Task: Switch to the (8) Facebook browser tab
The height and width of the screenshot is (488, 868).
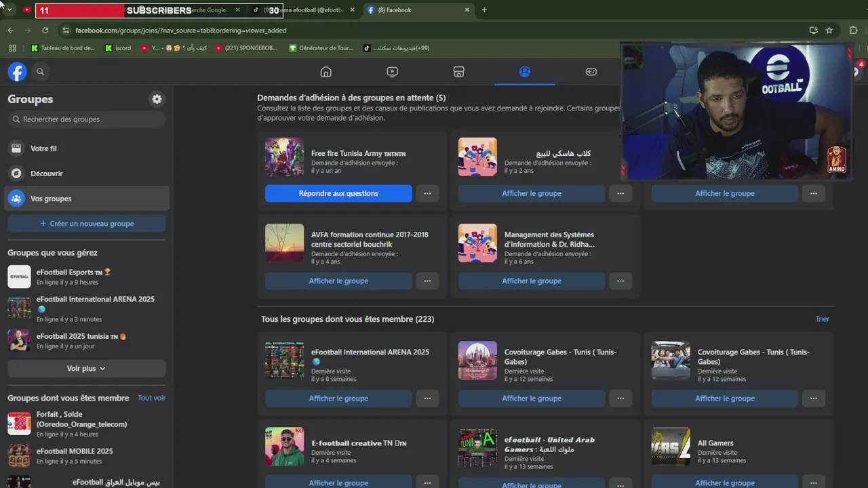Action: pyautogui.click(x=418, y=10)
